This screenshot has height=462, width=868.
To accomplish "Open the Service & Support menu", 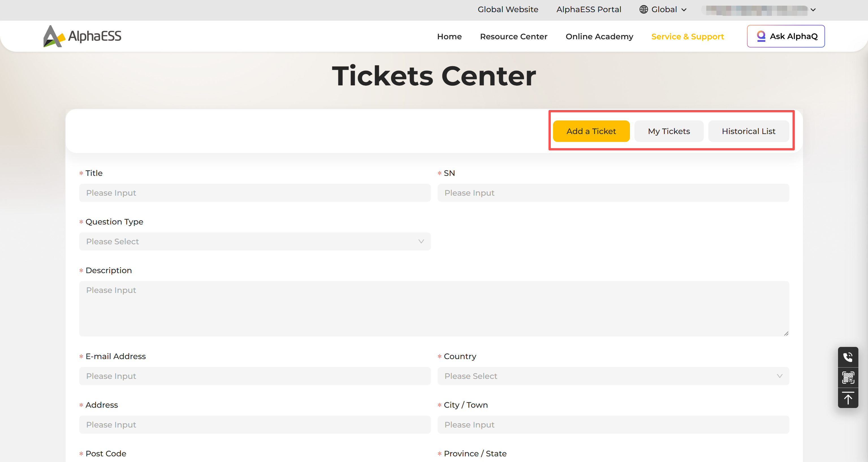I will pyautogui.click(x=687, y=36).
